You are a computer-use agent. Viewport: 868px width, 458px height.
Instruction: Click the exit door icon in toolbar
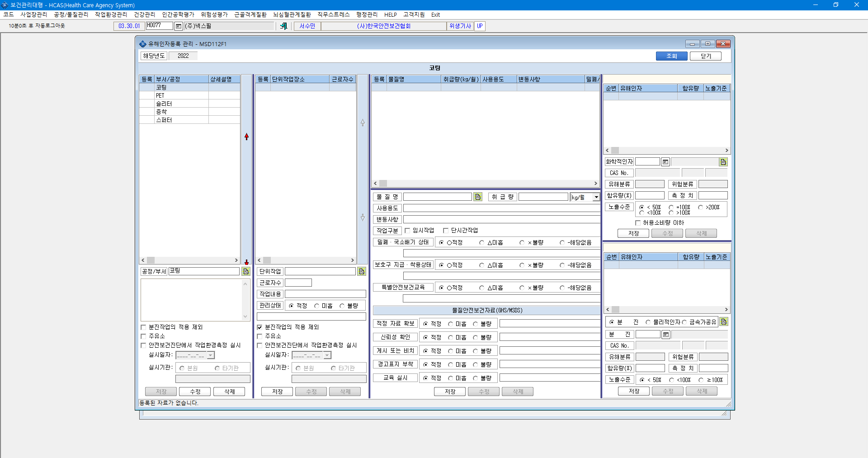pyautogui.click(x=283, y=26)
